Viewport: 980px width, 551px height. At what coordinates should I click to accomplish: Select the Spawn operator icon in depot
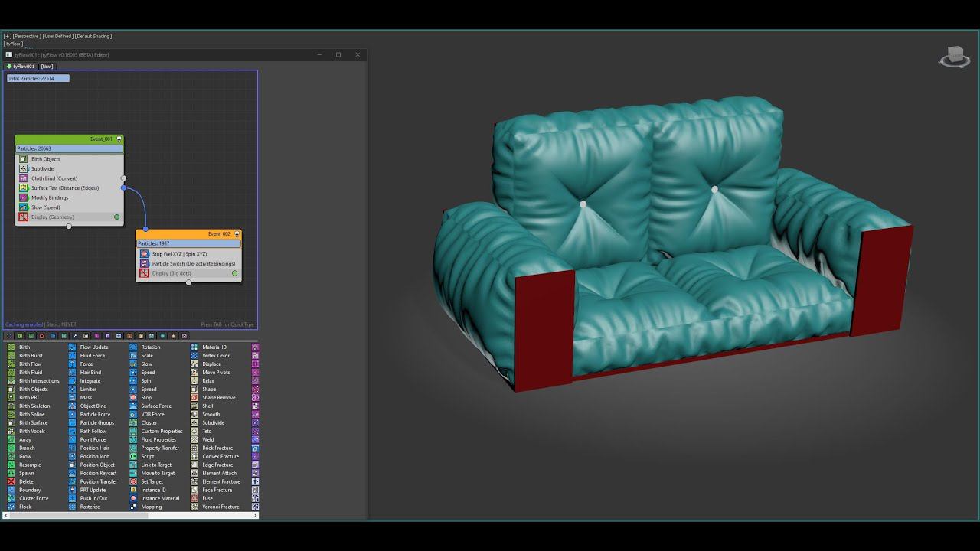(x=11, y=474)
